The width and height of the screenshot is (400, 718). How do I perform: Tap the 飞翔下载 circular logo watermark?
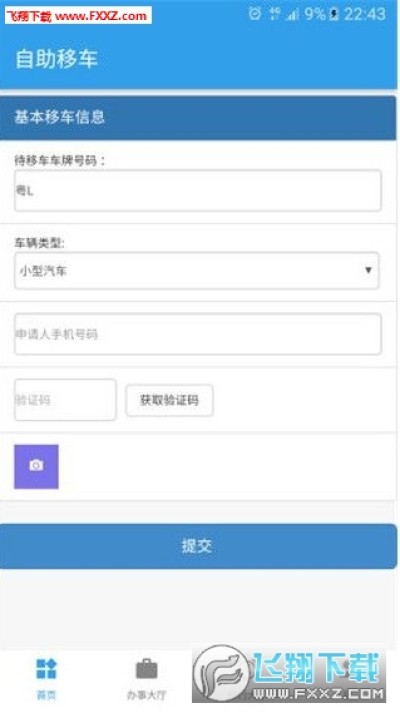click(x=221, y=673)
